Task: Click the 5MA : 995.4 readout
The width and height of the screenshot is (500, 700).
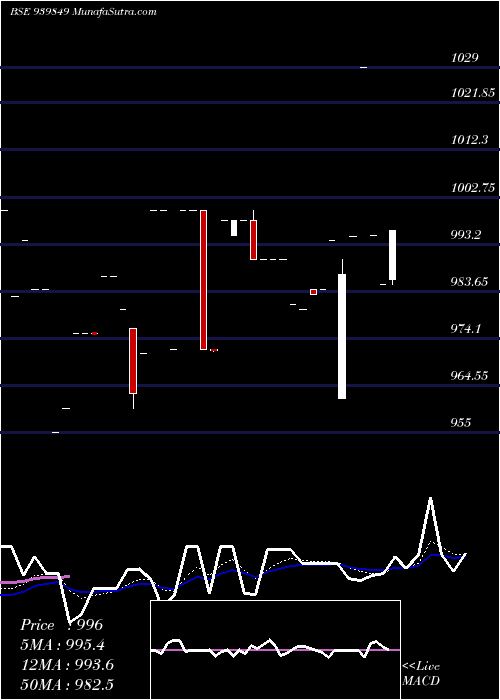Action: pyautogui.click(x=64, y=645)
